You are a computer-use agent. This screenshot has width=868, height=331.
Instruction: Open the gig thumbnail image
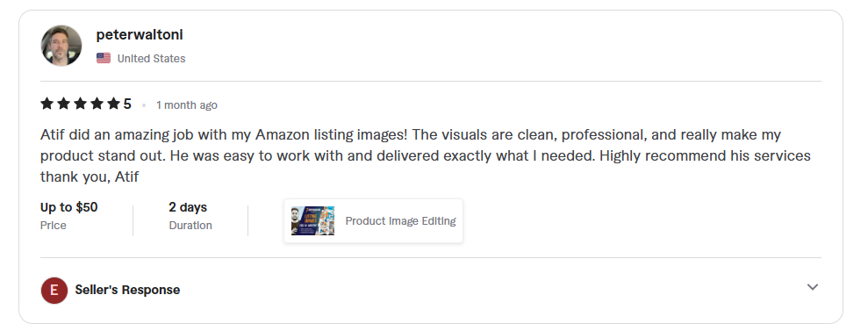(x=312, y=221)
